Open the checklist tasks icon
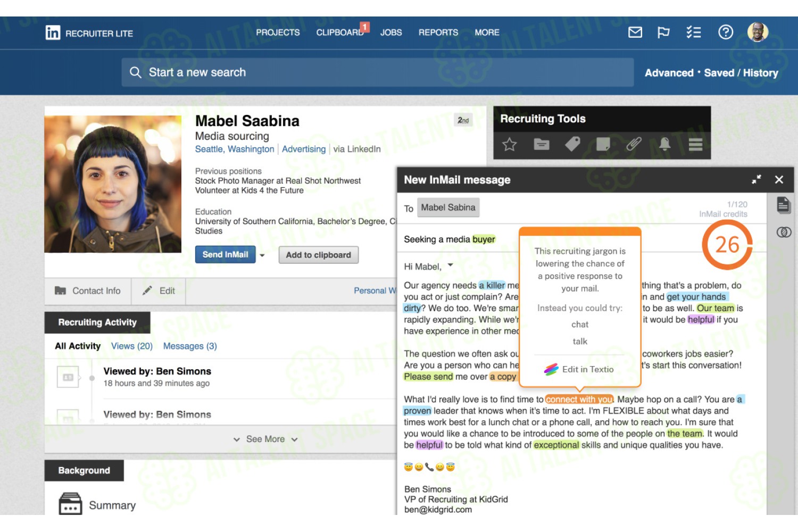Image resolution: width=798 pixels, height=532 pixels. tap(693, 32)
